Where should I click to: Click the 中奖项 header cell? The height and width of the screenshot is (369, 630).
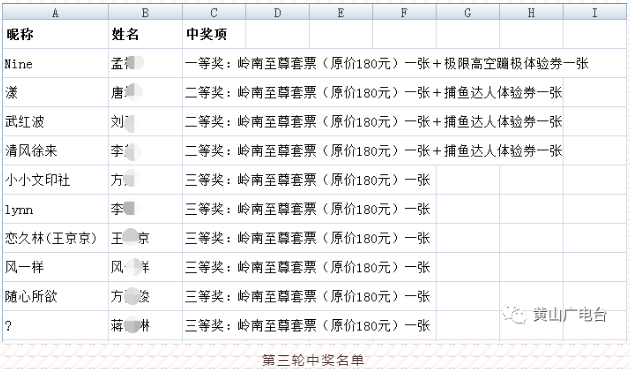coord(214,34)
